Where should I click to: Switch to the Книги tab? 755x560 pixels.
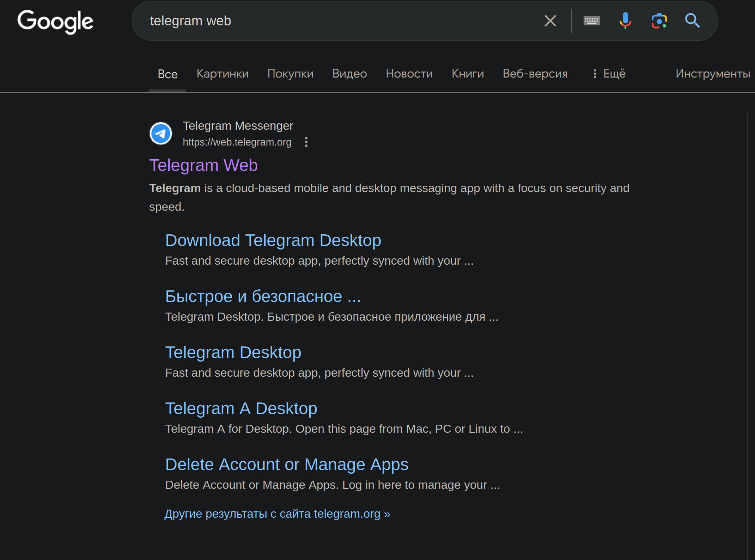[468, 74]
